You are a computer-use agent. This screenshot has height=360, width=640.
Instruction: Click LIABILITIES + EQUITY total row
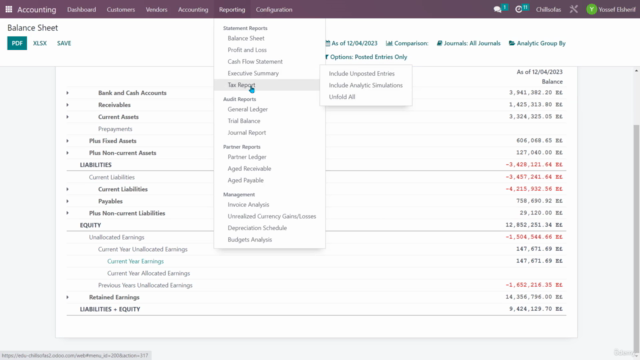tap(316, 309)
